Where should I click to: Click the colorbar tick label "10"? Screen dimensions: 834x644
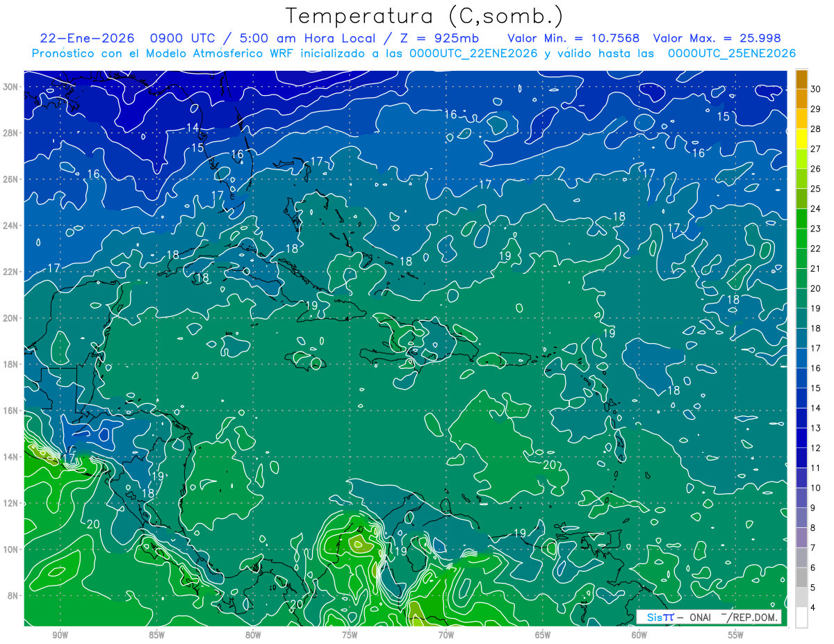[816, 488]
